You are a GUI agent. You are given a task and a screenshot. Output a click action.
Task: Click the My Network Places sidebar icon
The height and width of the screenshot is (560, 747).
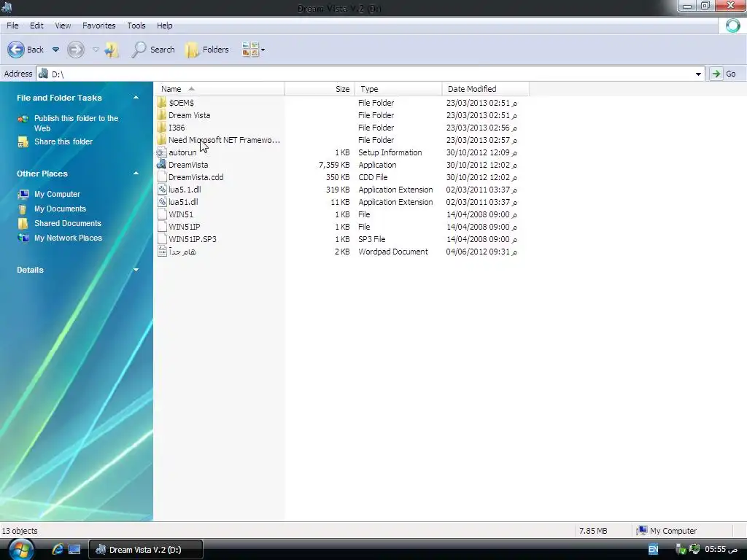pyautogui.click(x=23, y=238)
